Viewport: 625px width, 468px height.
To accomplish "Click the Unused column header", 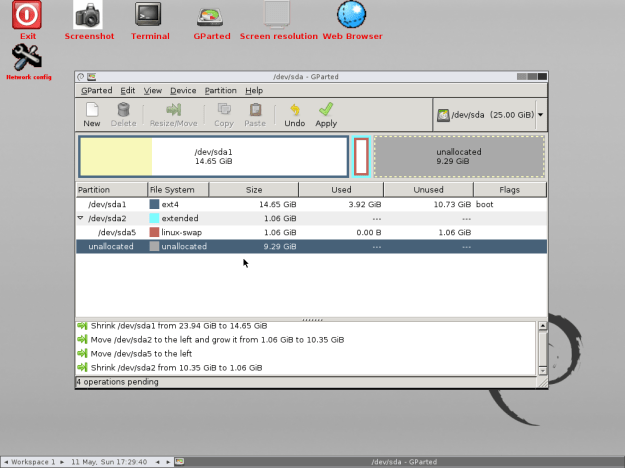I will [x=428, y=190].
